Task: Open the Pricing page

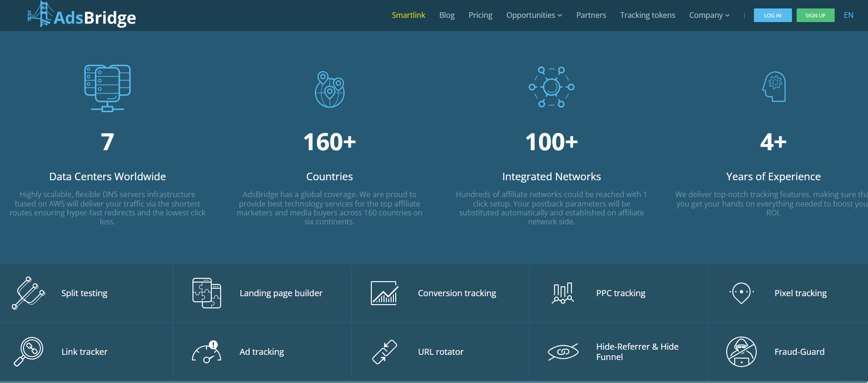Action: click(x=480, y=15)
